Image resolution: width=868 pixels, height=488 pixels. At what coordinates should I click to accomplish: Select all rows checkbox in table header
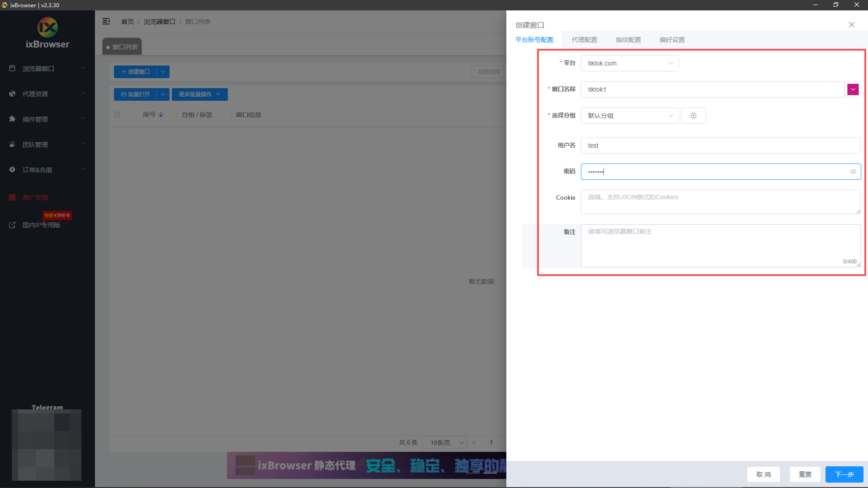pos(117,115)
